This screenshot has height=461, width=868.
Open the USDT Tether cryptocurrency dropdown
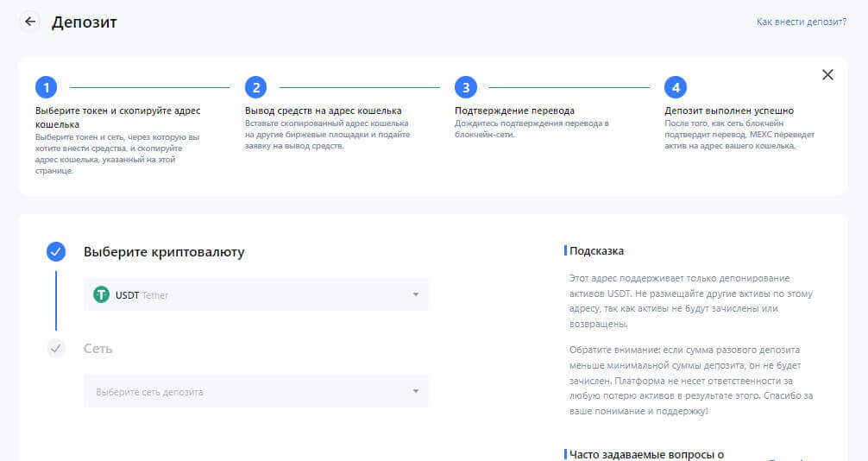[255, 294]
